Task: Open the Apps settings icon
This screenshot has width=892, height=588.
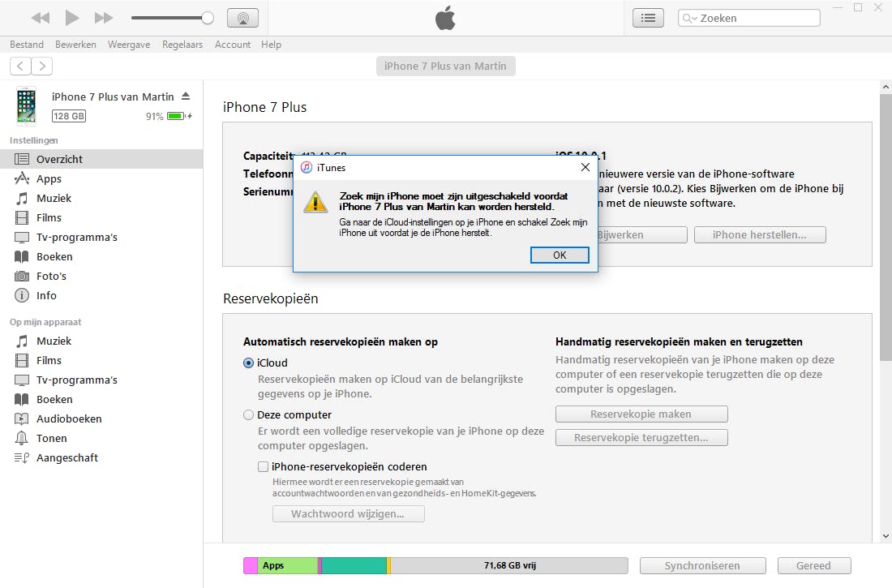Action: pos(22,178)
